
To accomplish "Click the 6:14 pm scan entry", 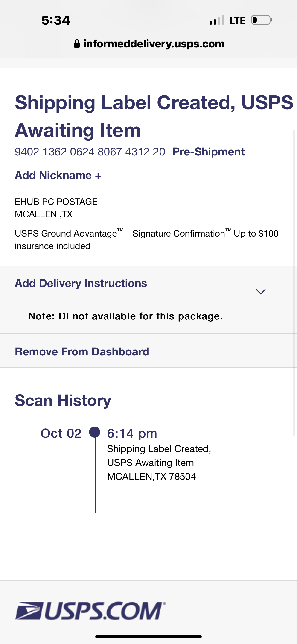I will pyautogui.click(x=132, y=433).
